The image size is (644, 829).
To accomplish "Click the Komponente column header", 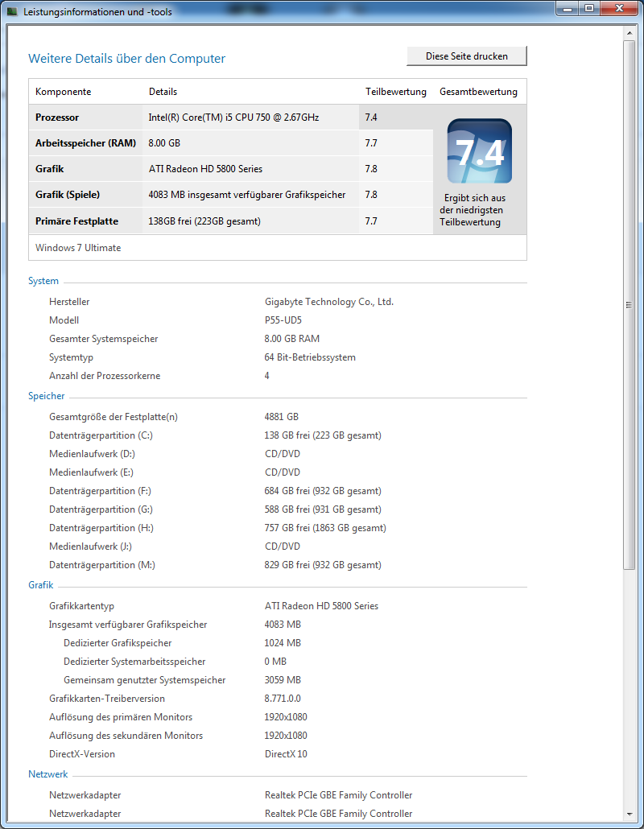I will point(64,92).
